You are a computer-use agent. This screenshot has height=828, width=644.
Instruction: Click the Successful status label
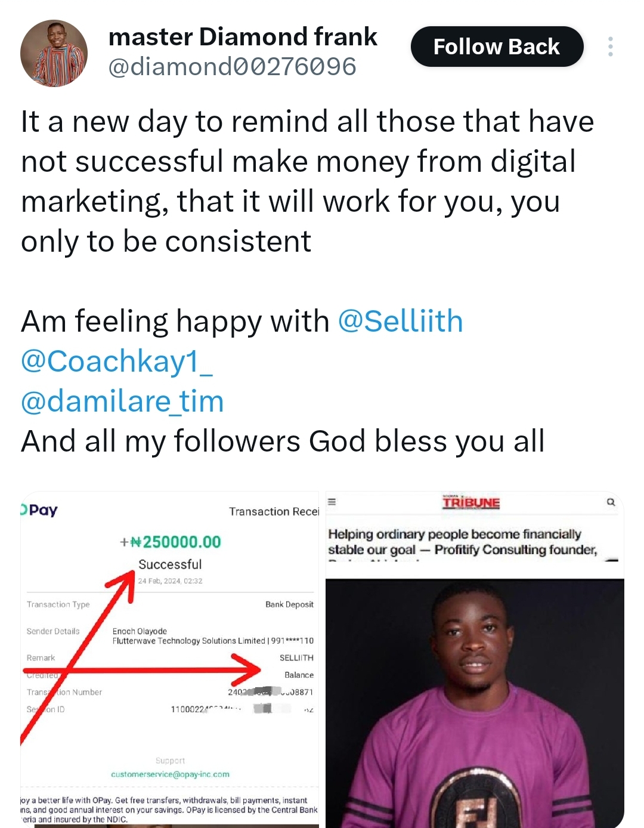point(170,564)
